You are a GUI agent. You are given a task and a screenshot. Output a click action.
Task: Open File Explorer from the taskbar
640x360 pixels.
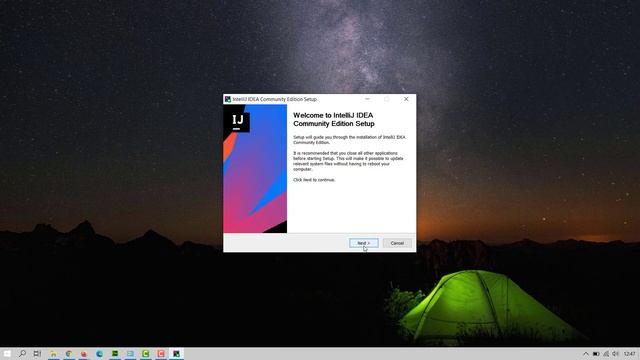point(53,354)
